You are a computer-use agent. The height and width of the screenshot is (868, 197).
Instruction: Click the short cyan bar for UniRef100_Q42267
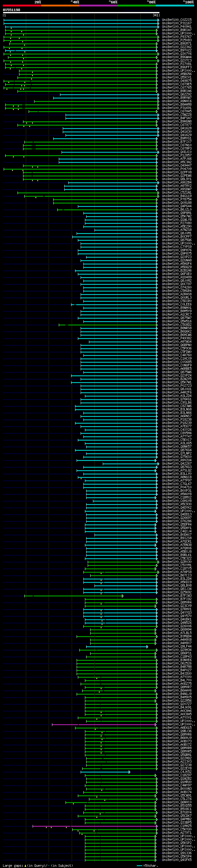point(131,464)
